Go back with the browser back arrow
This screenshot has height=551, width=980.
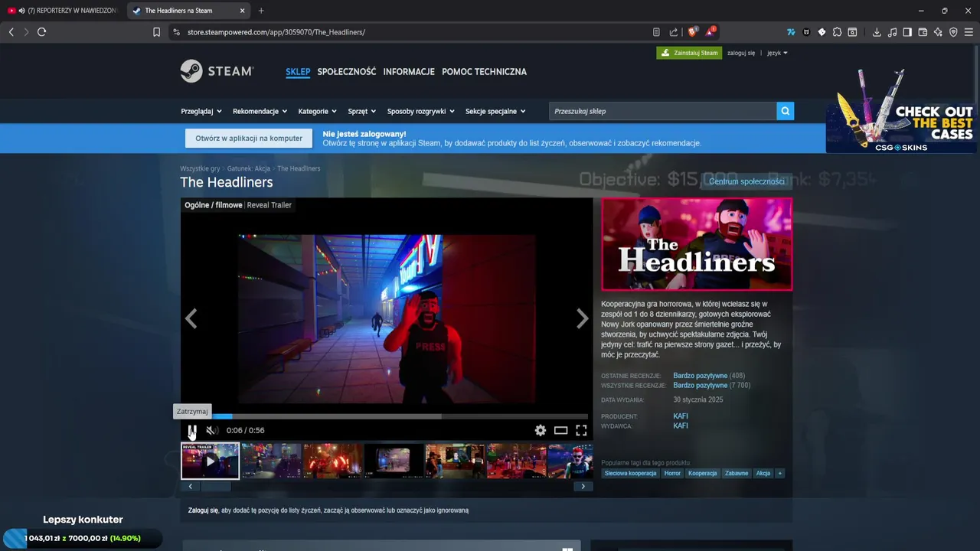(x=11, y=32)
